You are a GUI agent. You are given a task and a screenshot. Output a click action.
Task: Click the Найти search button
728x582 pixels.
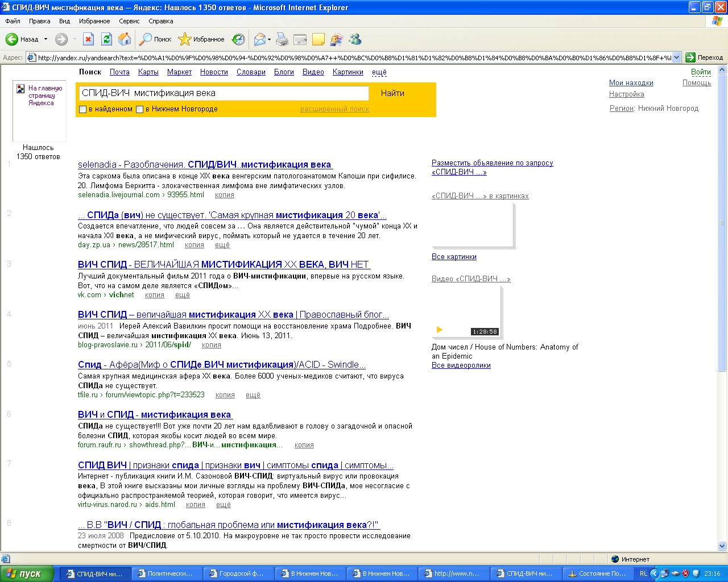(392, 93)
